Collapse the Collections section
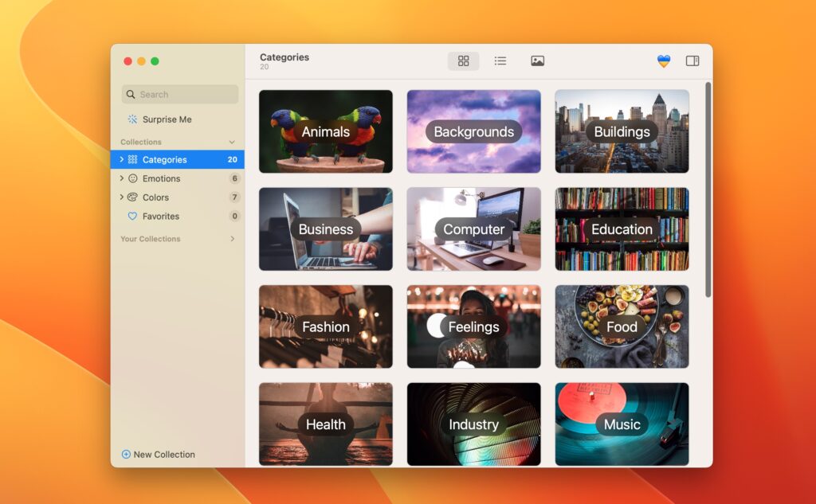Image resolution: width=816 pixels, height=504 pixels. pos(233,141)
